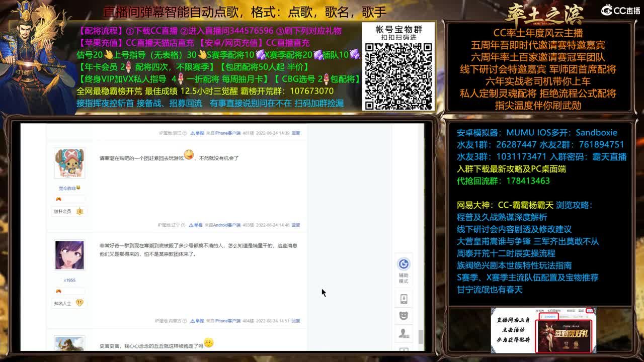Reply to the floor 403 post via 回复

296,225
